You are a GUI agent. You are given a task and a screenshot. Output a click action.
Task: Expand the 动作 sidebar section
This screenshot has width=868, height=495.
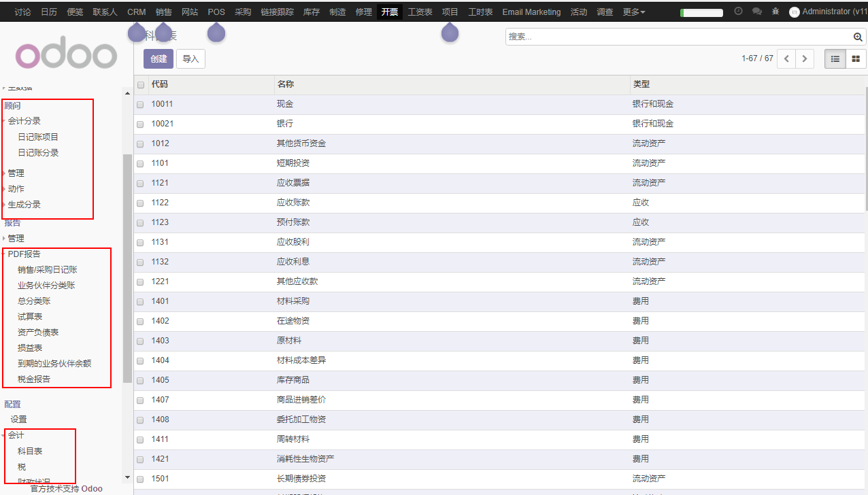point(16,189)
